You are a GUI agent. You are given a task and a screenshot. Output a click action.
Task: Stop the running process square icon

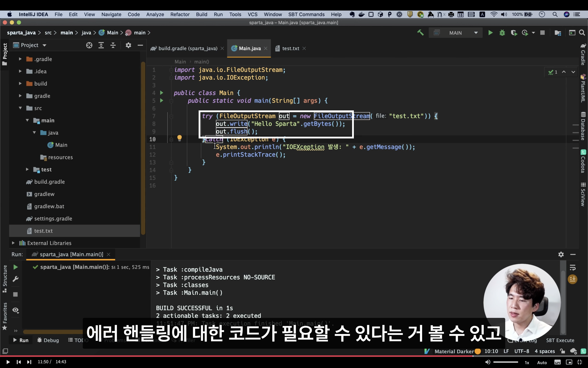542,33
